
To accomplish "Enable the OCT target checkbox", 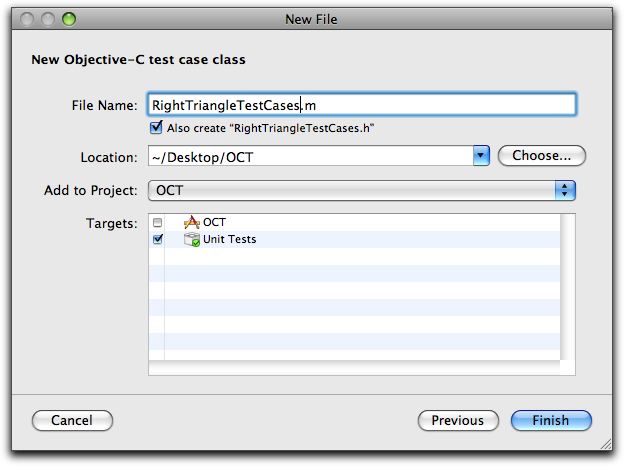I will click(x=158, y=222).
